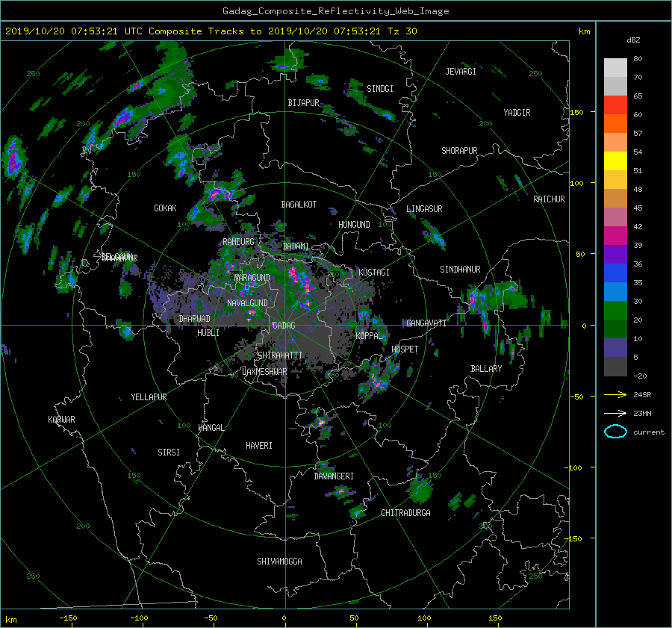Click the BALLARY city label
Screen dimensions: 672x628
pos(486,369)
